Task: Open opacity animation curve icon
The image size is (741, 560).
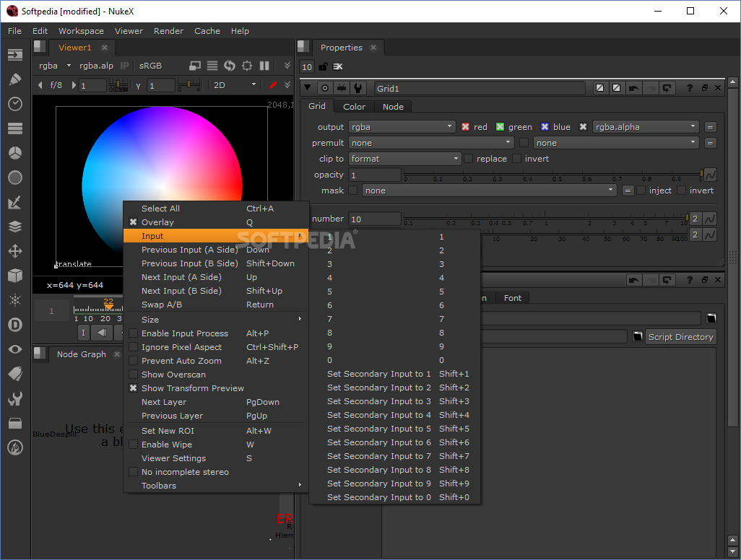Action: (710, 175)
